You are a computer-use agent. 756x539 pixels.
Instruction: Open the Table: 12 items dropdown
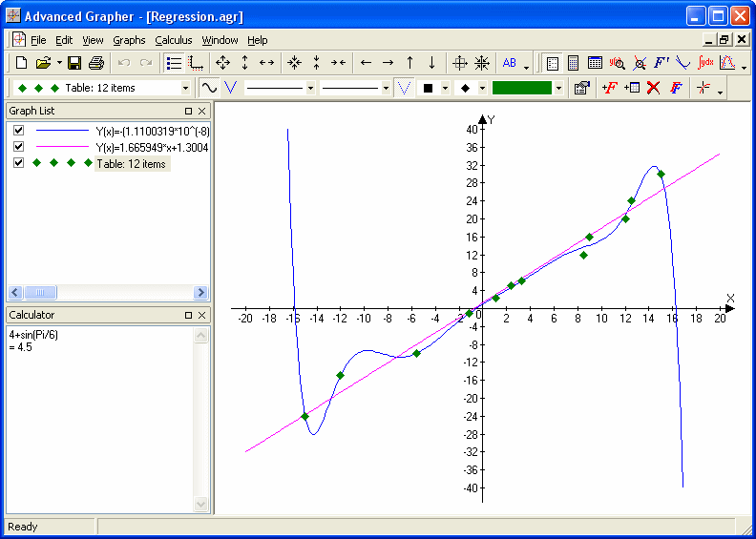185,88
